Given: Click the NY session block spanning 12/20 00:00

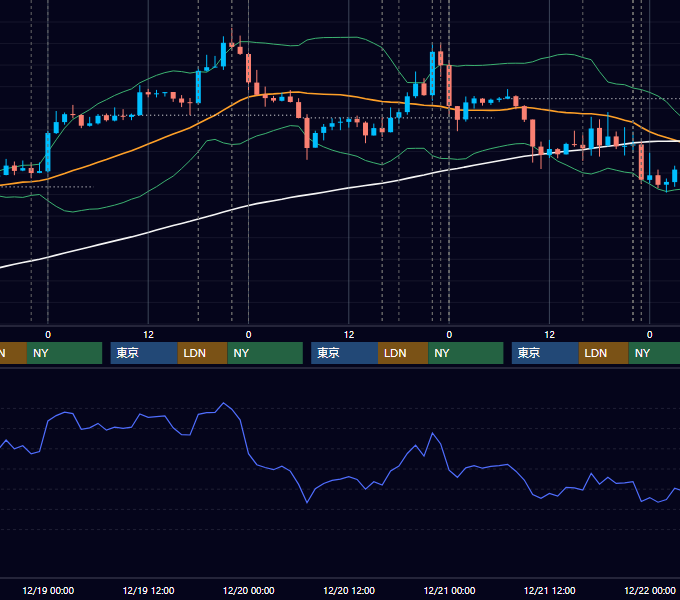Looking at the screenshot, I should (x=265, y=353).
